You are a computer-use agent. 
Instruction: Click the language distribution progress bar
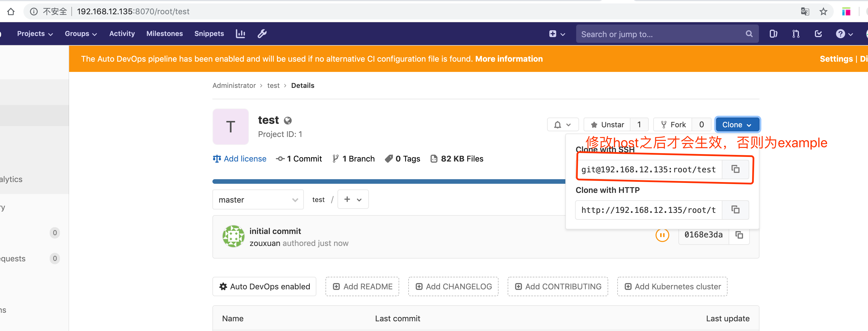click(387, 181)
